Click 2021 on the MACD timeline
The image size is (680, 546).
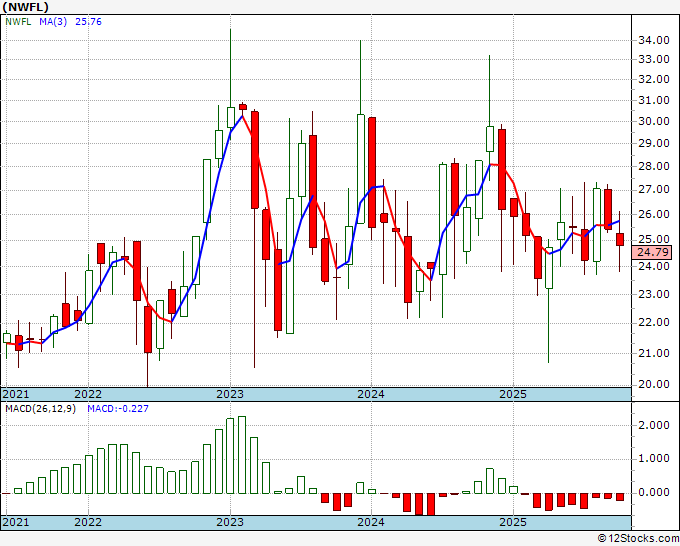[x=16, y=522]
